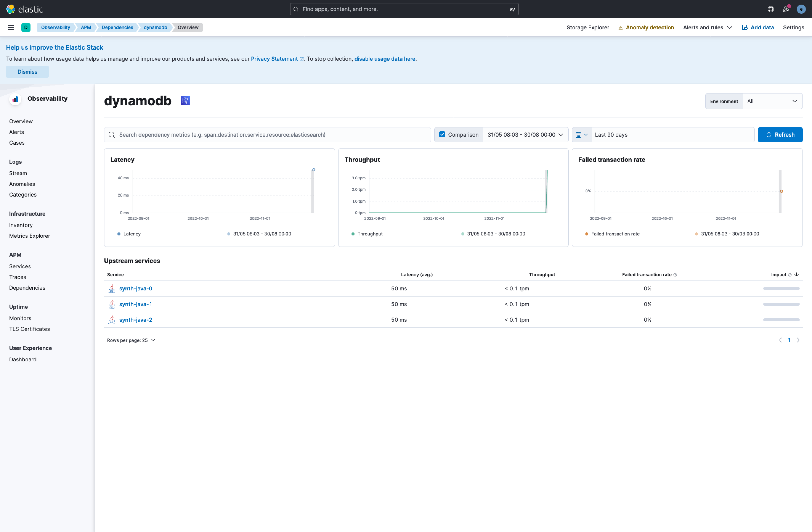Click the Java icon beside synth-java-0
Viewport: 812px width, 532px height.
112,289
